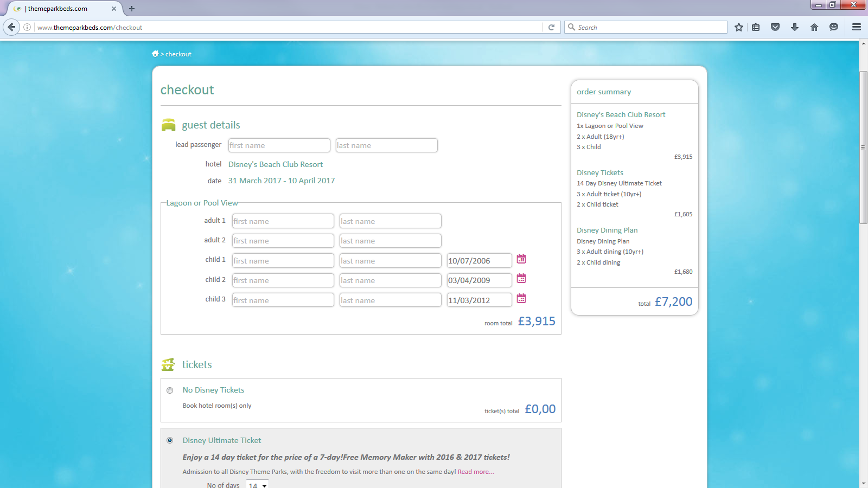Screen dimensions: 868x488
Task: Open the Firefox hamburger menu
Action: pyautogui.click(x=857, y=27)
